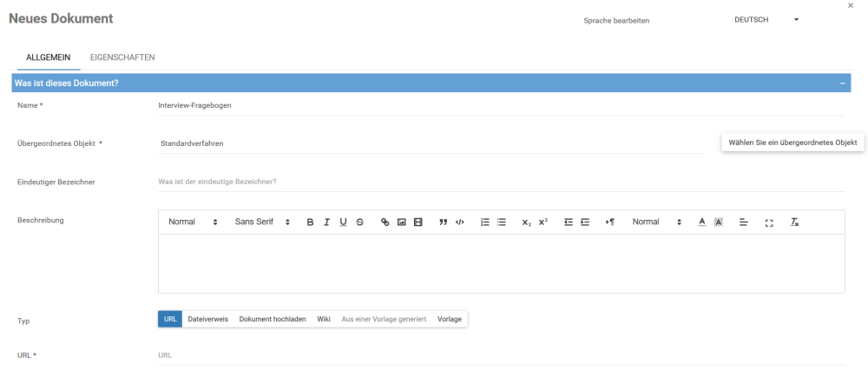This screenshot has width=868, height=378.
Task: Toggle italic formatting in description editor
Action: pyautogui.click(x=326, y=222)
